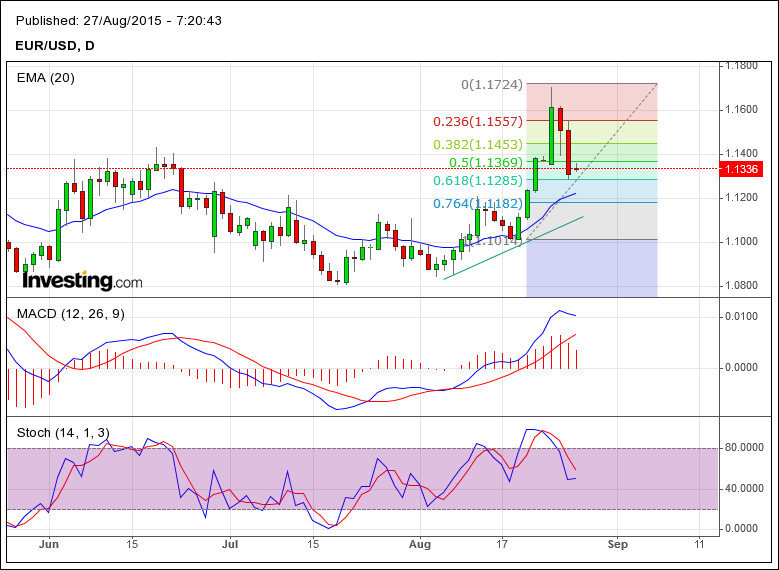
Task: Click Fibonacci level 0.382(1.1453) label
Action: 478,145
